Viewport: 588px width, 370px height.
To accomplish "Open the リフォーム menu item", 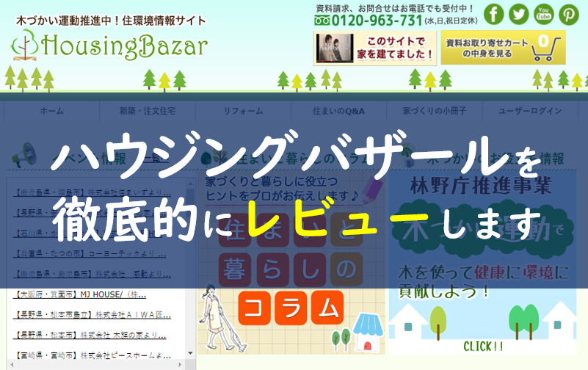I will [243, 111].
